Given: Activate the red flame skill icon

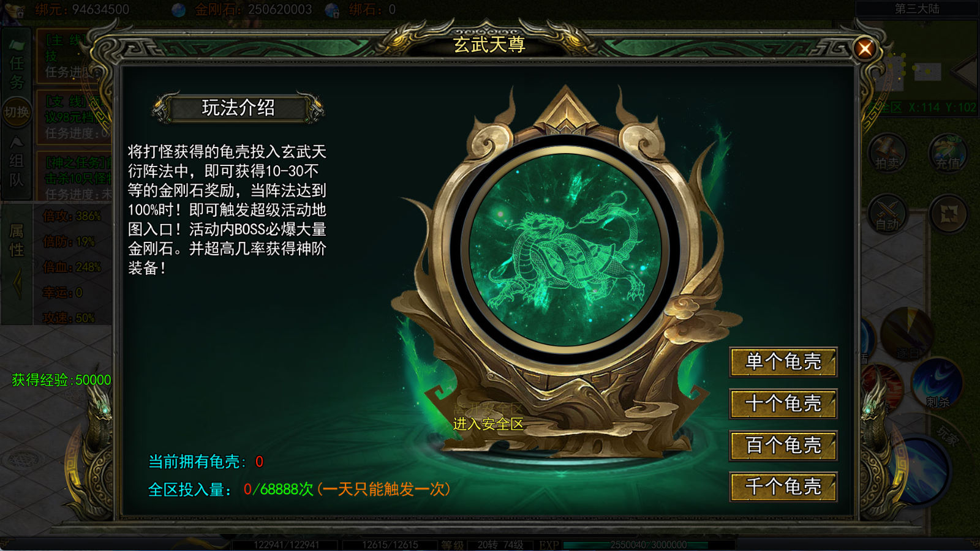Looking at the screenshot, I should 882,387.
